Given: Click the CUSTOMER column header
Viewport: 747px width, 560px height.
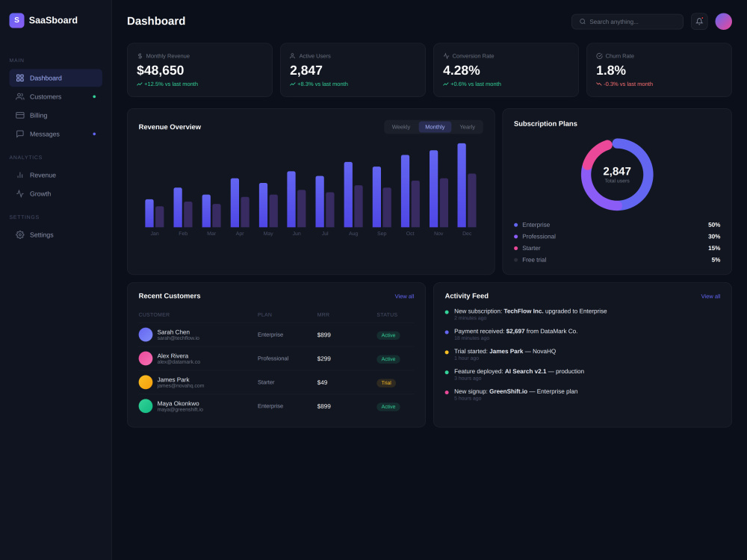Looking at the screenshot, I should click(154, 315).
